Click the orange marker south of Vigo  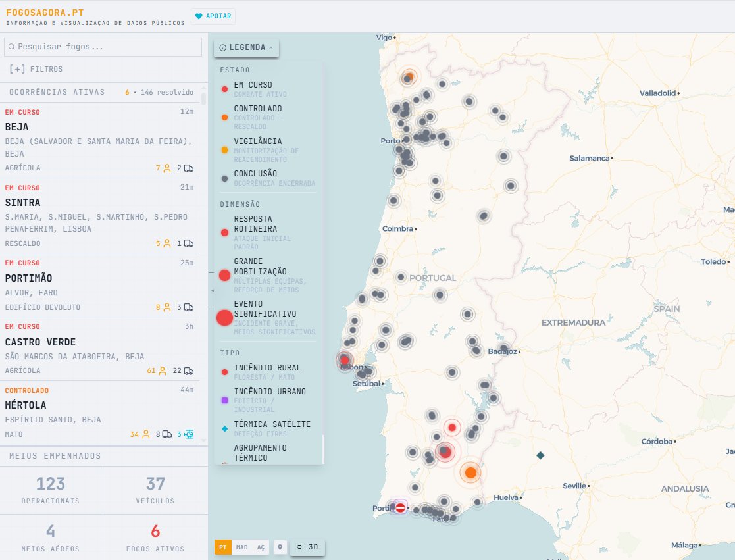[x=409, y=76]
